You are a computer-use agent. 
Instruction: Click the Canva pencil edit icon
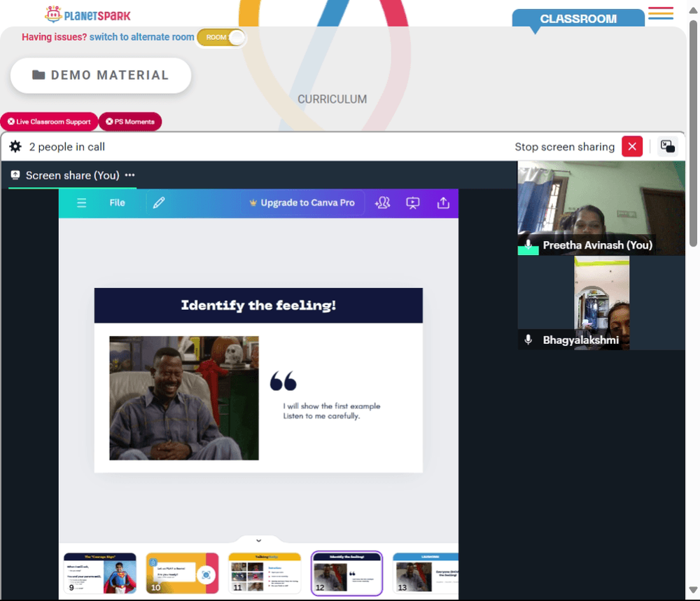pos(159,203)
